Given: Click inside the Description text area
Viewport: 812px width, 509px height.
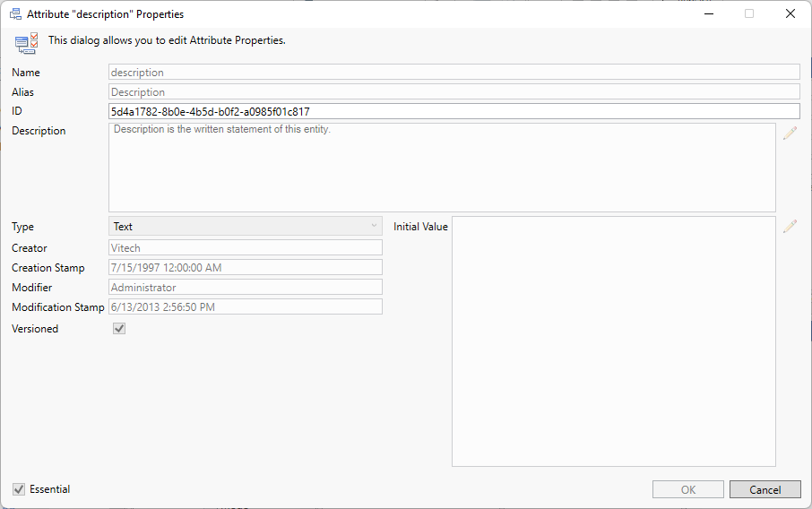Looking at the screenshot, I should 442,168.
